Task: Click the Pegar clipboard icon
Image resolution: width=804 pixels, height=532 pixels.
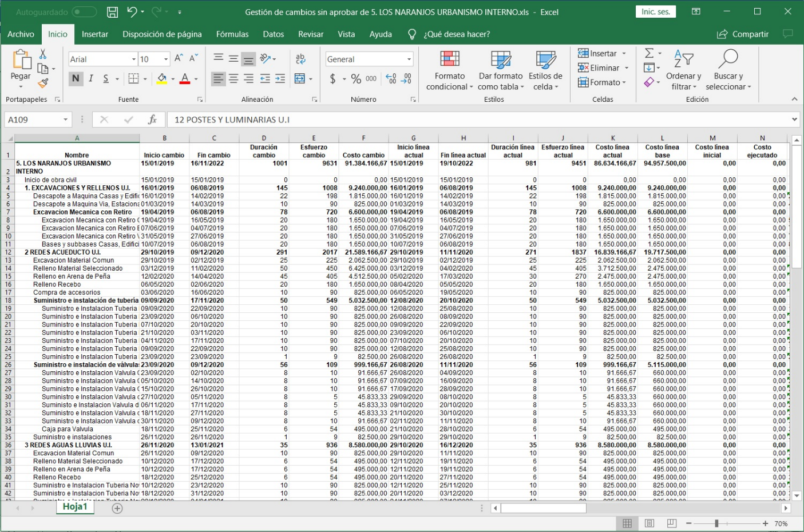Action: [x=21, y=59]
